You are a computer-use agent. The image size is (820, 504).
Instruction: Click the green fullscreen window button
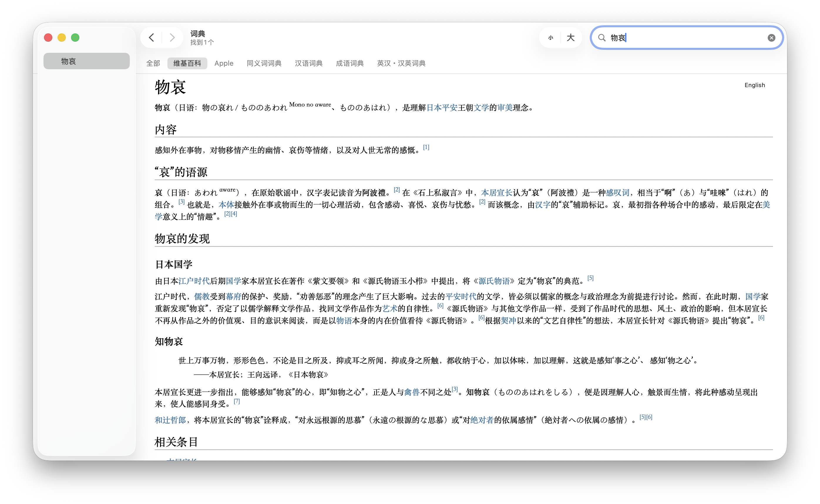pyautogui.click(x=75, y=38)
